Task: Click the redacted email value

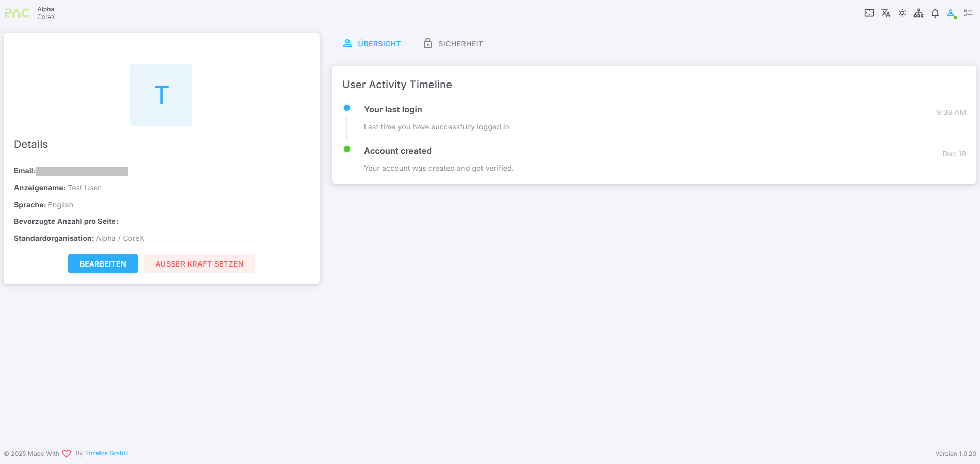Action: click(82, 172)
